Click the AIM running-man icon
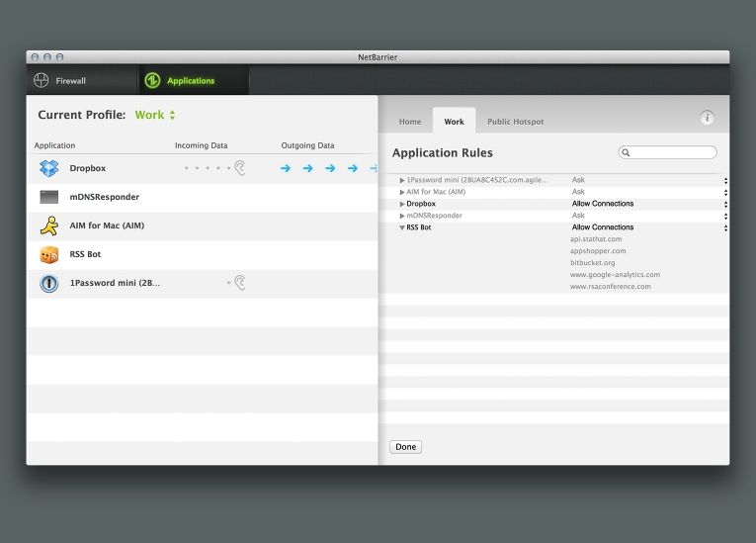Viewport: 756px width, 543px height. 49,226
